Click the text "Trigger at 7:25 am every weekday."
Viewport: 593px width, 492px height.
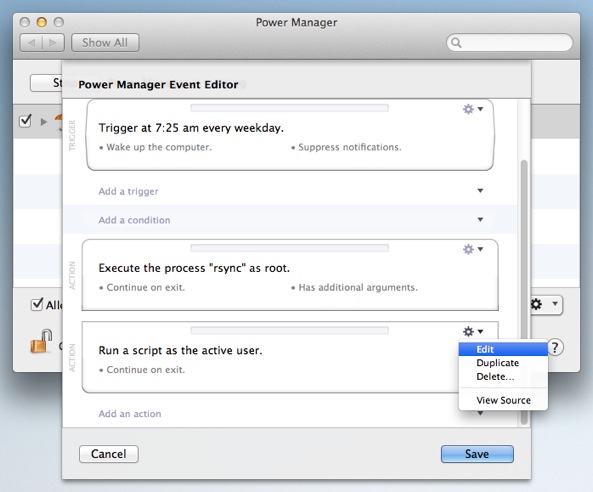click(191, 128)
